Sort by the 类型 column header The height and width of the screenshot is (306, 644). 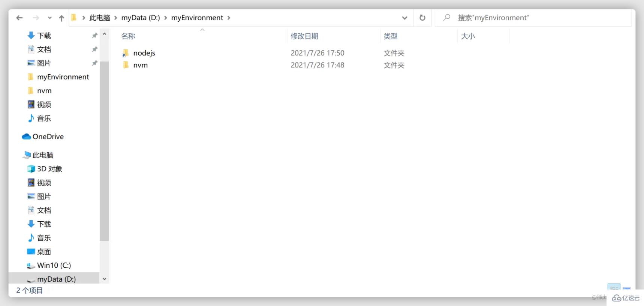(x=391, y=36)
